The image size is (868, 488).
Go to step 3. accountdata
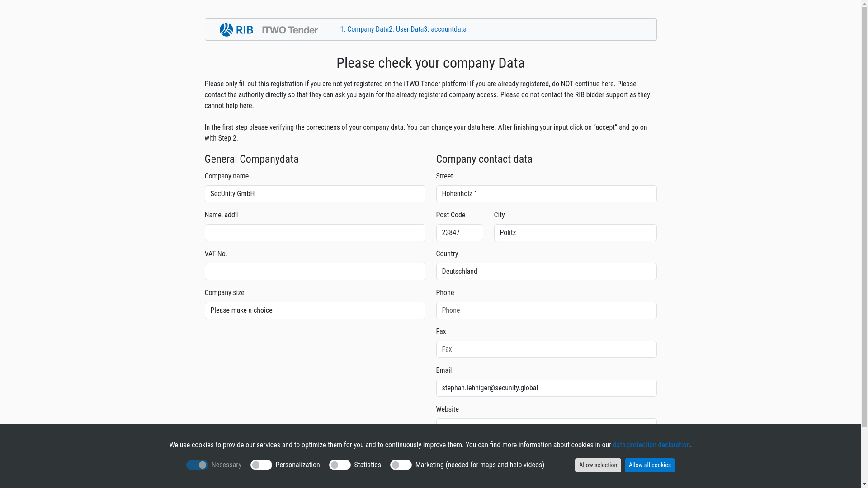point(445,29)
